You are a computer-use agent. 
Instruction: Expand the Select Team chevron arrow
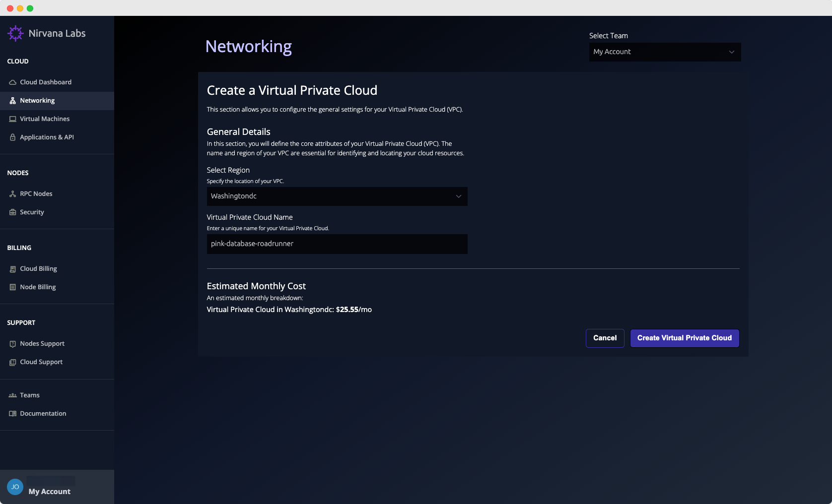click(731, 52)
